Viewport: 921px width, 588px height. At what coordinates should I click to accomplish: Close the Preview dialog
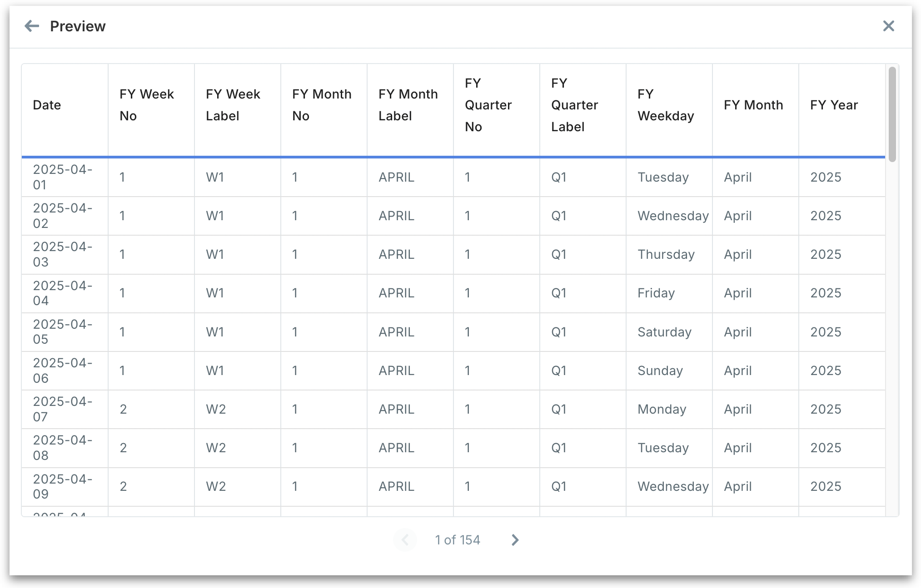pyautogui.click(x=888, y=26)
